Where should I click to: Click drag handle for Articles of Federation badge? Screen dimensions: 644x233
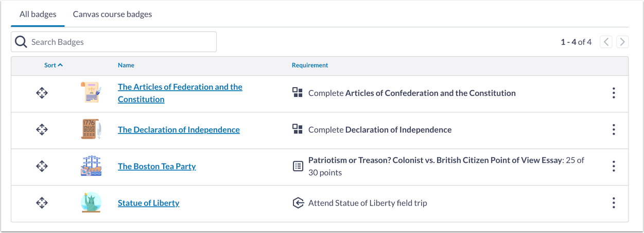click(x=42, y=93)
